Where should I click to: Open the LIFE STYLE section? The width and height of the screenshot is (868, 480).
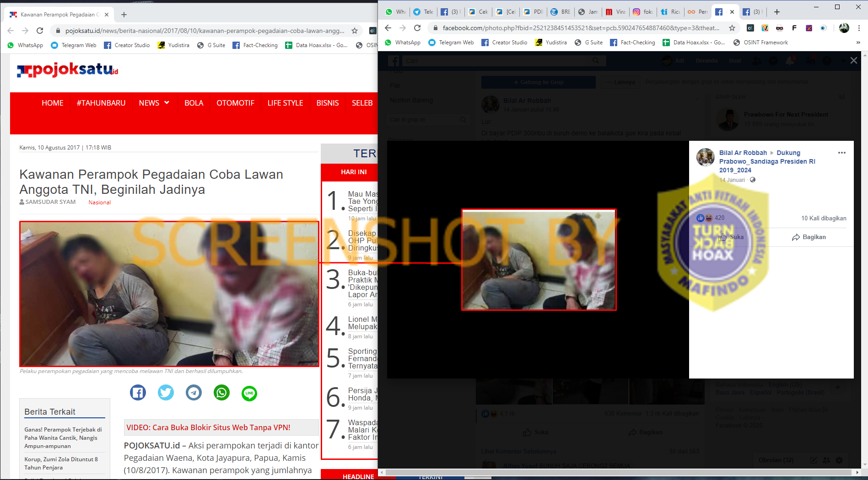[x=285, y=103]
